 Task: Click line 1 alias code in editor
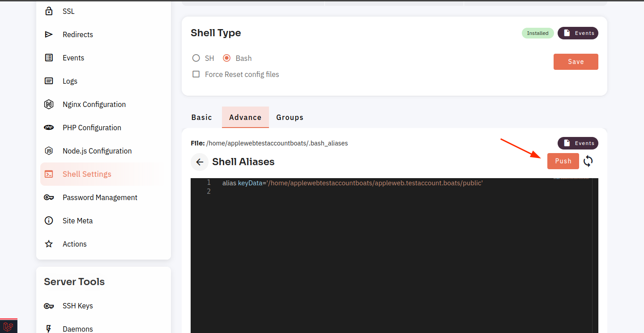[x=352, y=183]
